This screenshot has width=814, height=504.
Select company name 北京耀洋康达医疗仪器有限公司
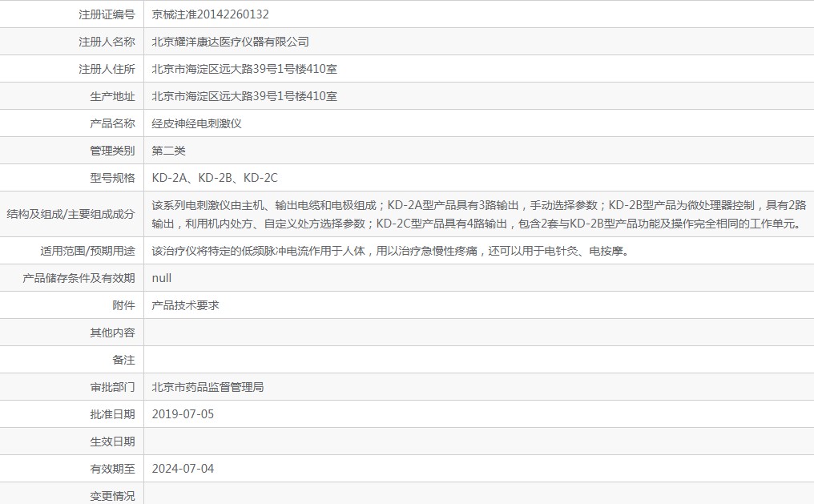pos(230,42)
